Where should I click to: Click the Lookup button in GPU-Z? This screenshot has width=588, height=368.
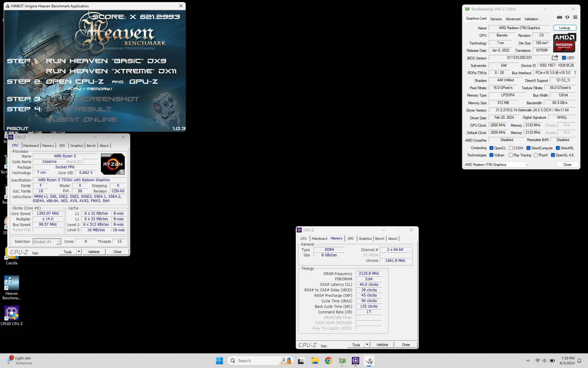[564, 28]
